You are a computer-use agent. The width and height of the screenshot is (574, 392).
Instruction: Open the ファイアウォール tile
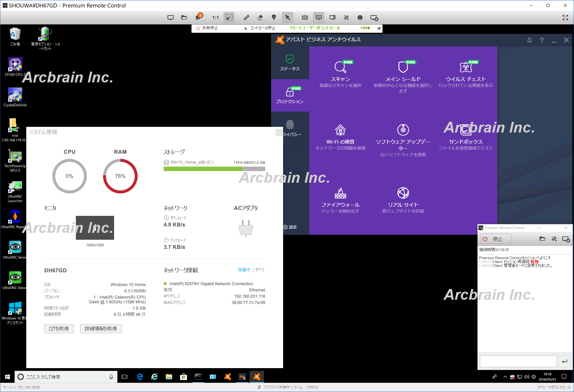point(340,200)
